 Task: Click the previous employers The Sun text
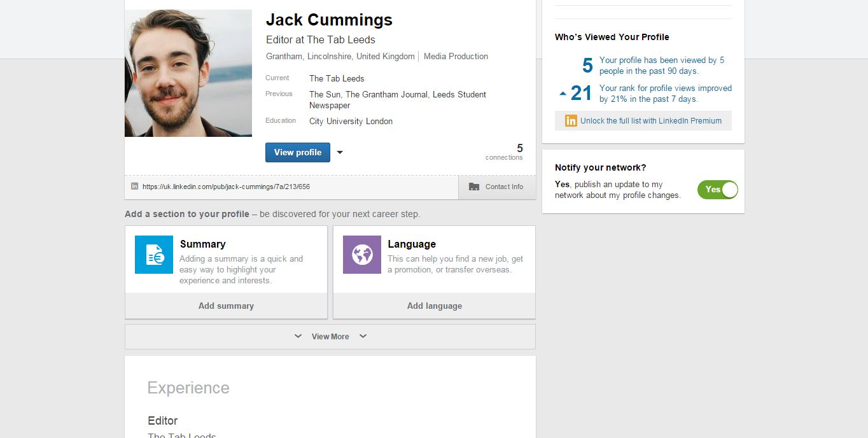325,94
